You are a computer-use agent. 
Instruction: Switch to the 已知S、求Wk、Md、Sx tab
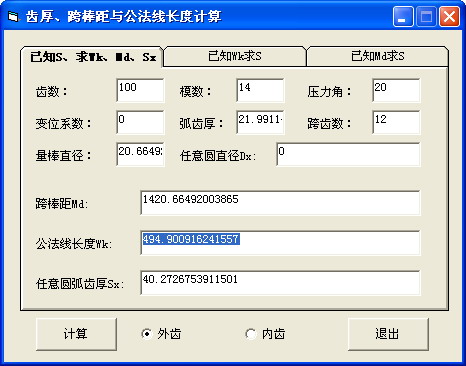click(92, 57)
